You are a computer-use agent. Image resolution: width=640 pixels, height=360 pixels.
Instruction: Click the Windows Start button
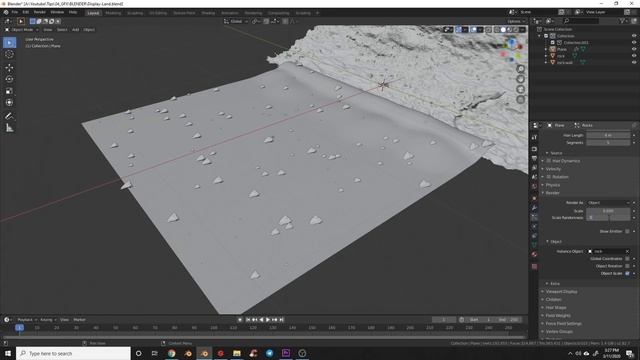point(8,353)
